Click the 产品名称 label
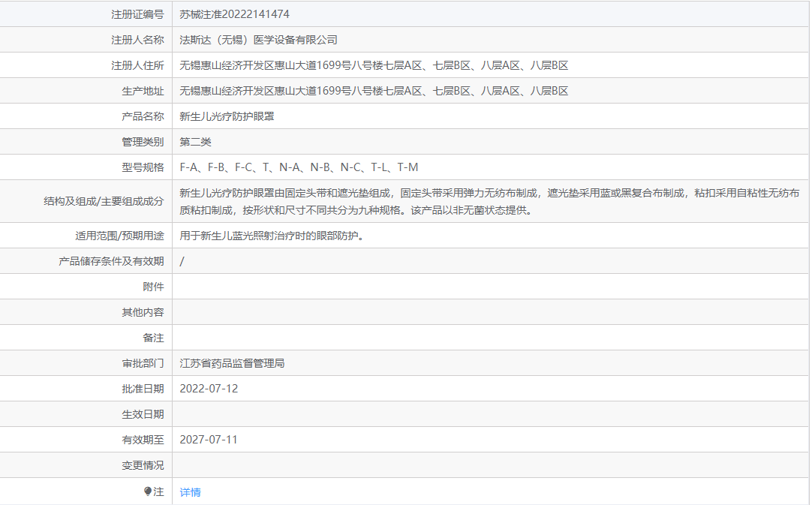Image resolution: width=812 pixels, height=505 pixels. point(143,116)
